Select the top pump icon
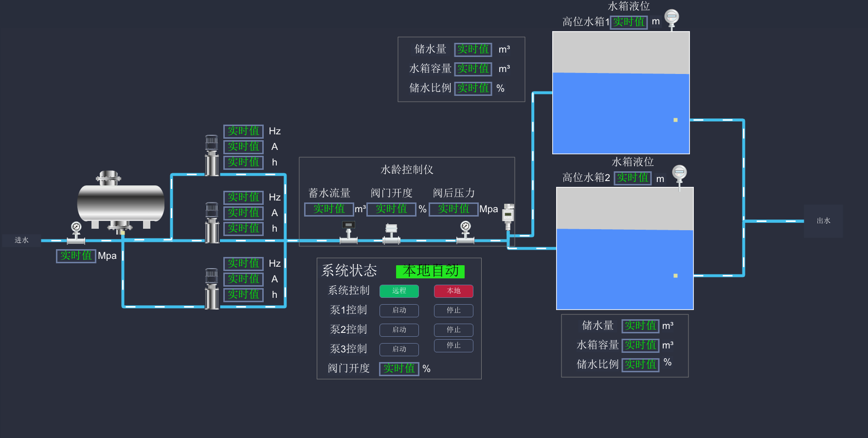The width and height of the screenshot is (868, 438). (x=212, y=155)
